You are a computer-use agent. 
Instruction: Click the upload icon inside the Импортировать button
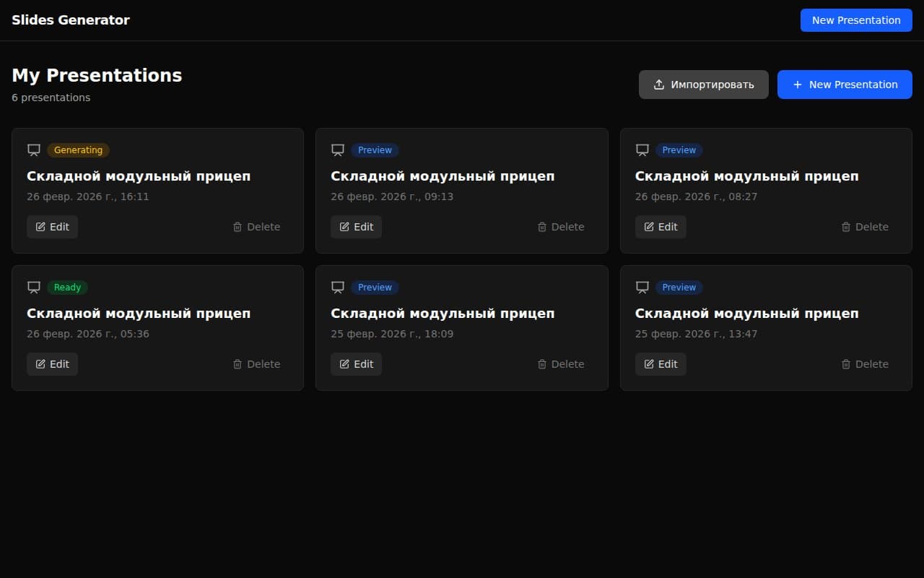(658, 85)
